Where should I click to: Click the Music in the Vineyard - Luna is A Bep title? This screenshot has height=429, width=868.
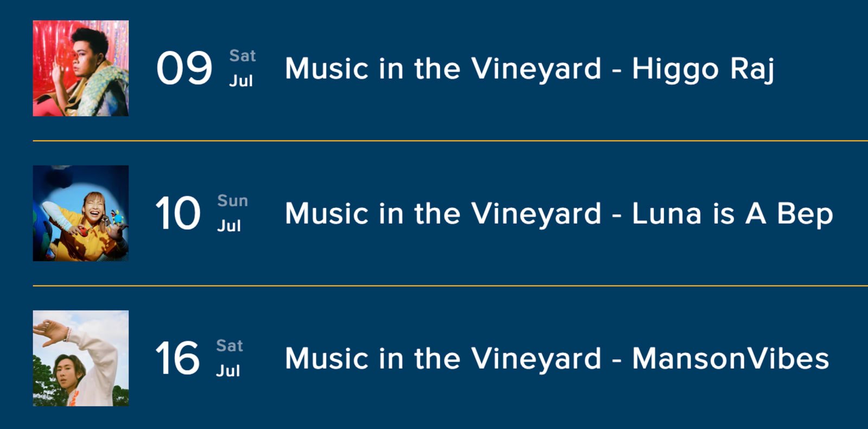(559, 214)
